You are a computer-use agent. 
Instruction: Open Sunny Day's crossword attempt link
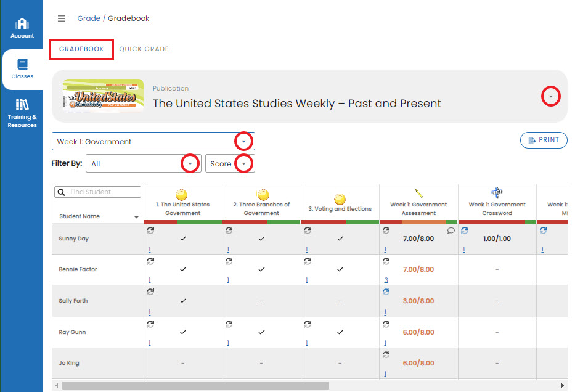pos(464,250)
